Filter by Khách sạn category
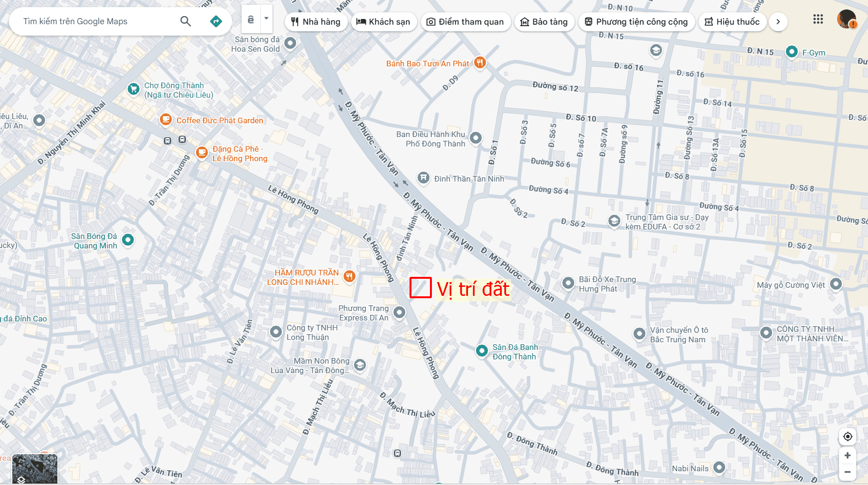 (383, 22)
